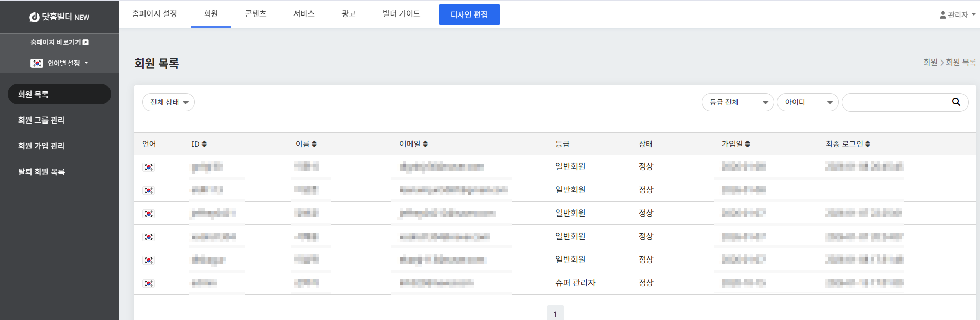Open the 아이디 search type dropdown
980x320 pixels.
point(807,102)
